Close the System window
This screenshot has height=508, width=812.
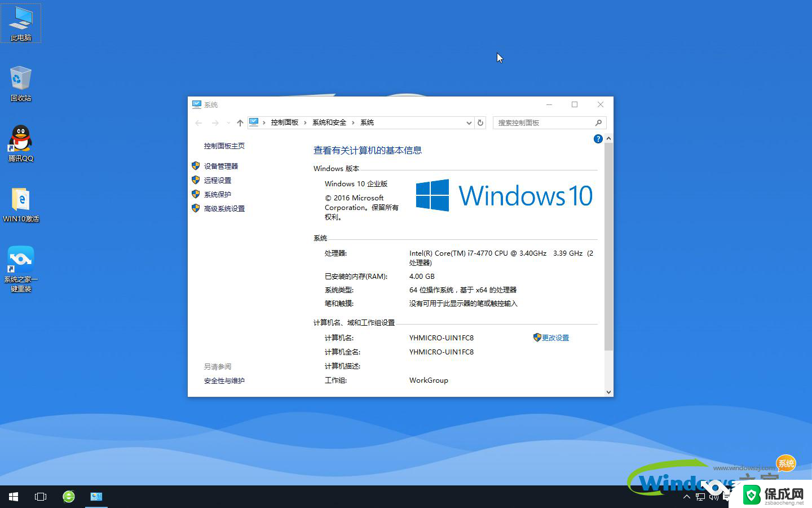click(601, 104)
